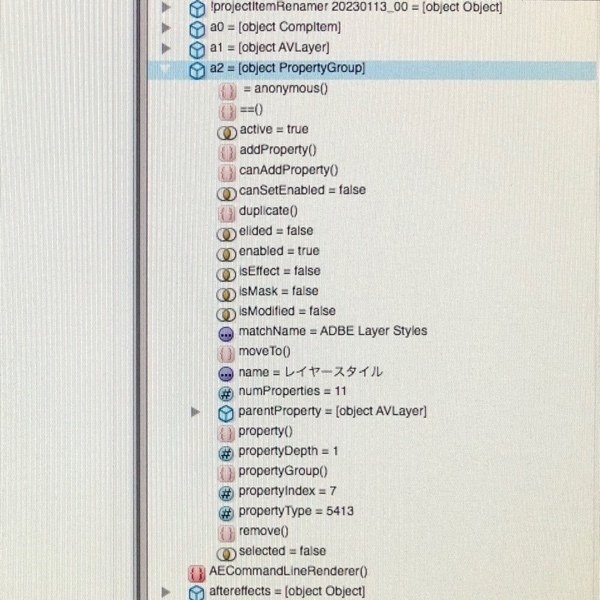The height and width of the screenshot is (600, 600).
Task: Select 'parentProperty = [object AVLayer]' entry
Action: (332, 411)
